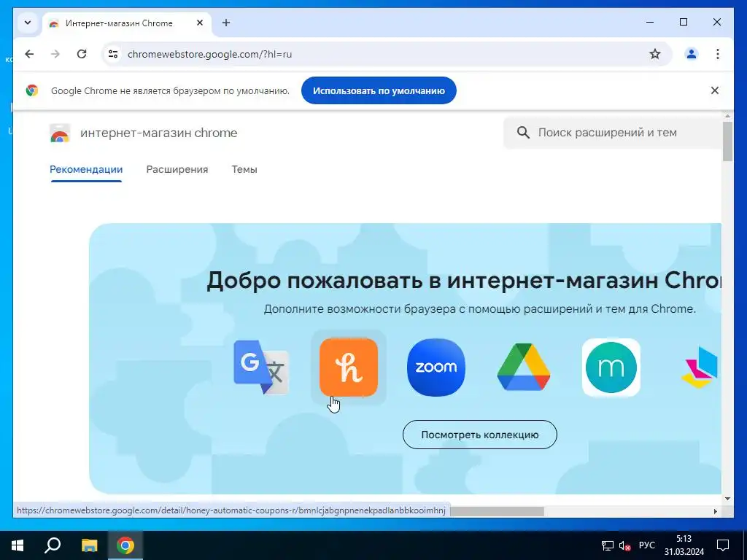Click the scroll down arrow

coord(727,499)
